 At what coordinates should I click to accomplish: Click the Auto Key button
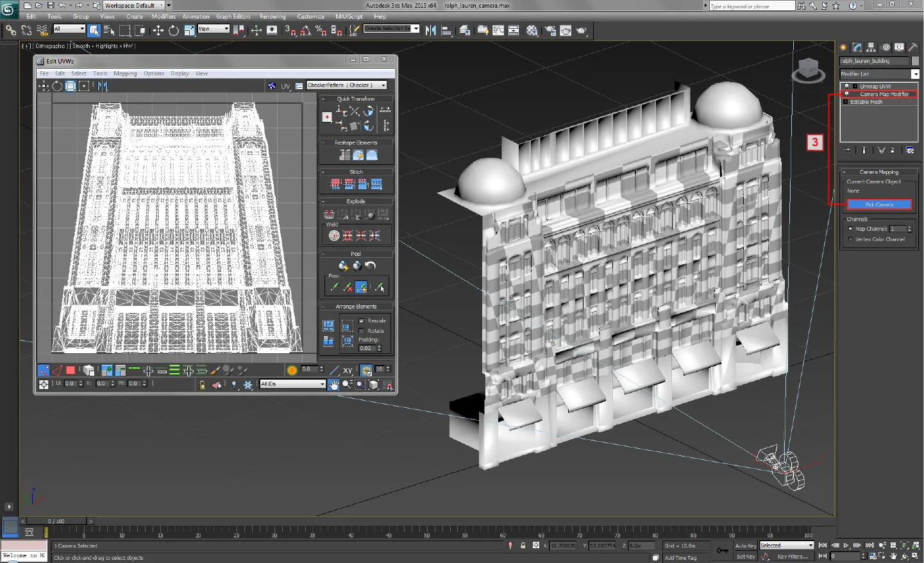[x=745, y=546]
